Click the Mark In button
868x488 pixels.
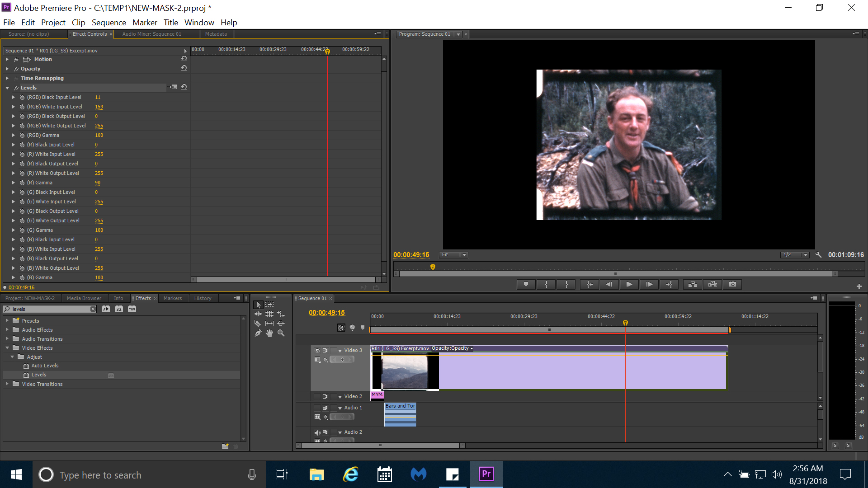tap(546, 284)
